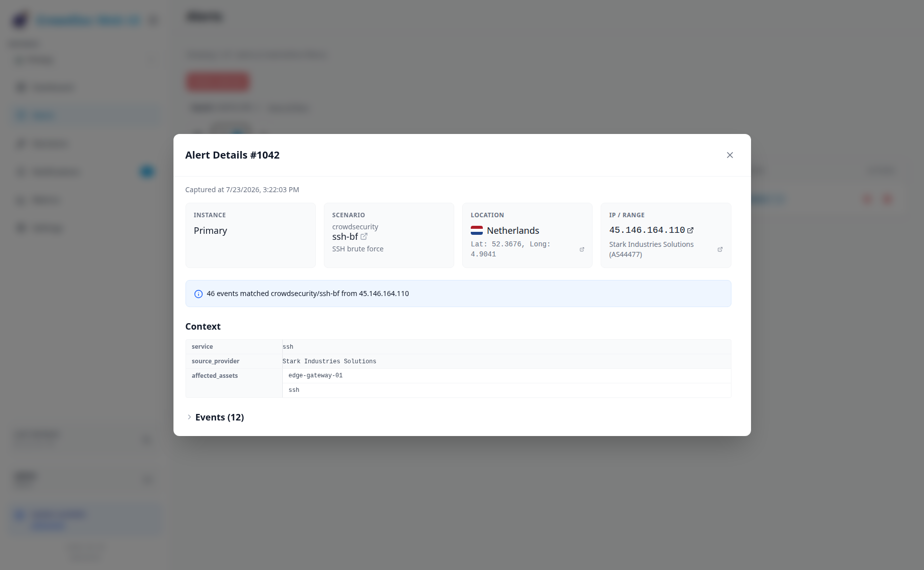924x570 pixels.
Task: Click the service row value ssh
Action: pos(288,347)
